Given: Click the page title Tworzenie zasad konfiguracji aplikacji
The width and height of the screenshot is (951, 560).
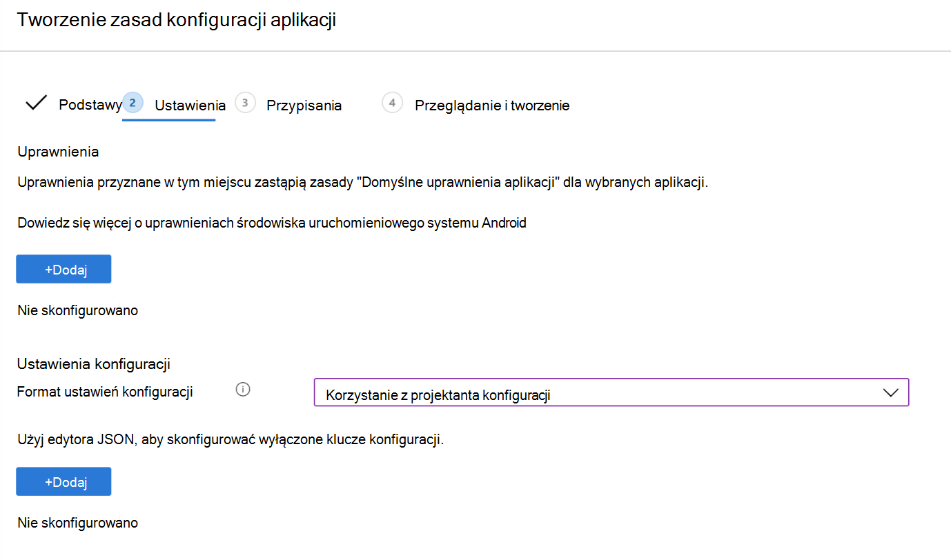Looking at the screenshot, I should 177,20.
